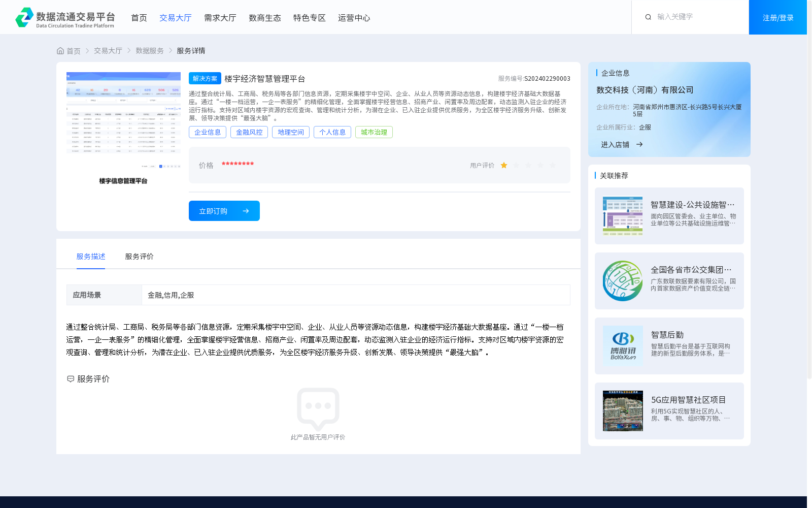Click the platform logo icon

click(24, 17)
